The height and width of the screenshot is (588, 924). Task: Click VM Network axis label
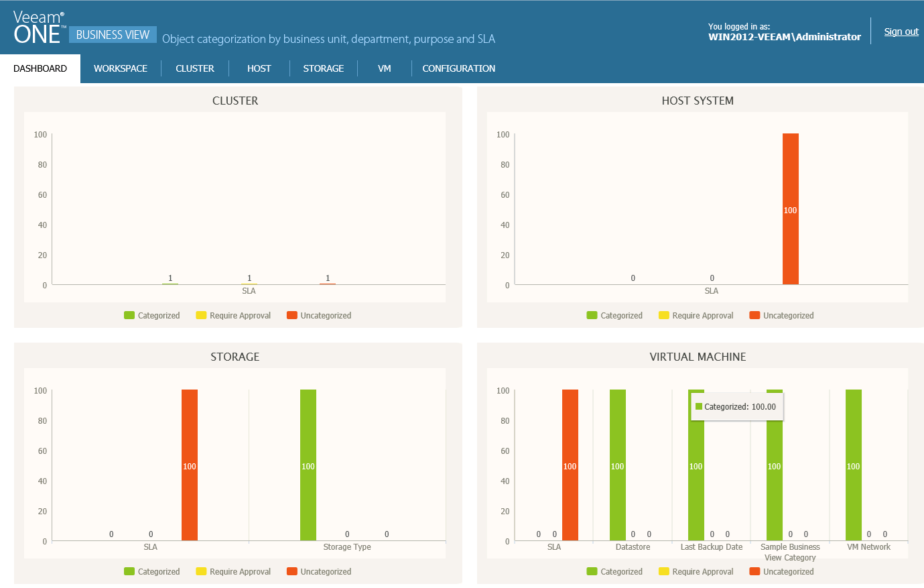pyautogui.click(x=869, y=547)
